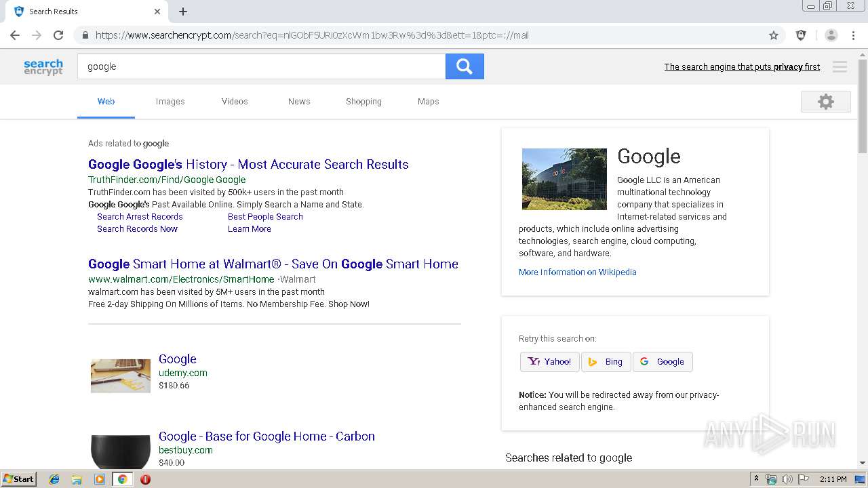Open a new tab with the plus icon
Viewport: 868px width, 488px height.
click(x=183, y=12)
